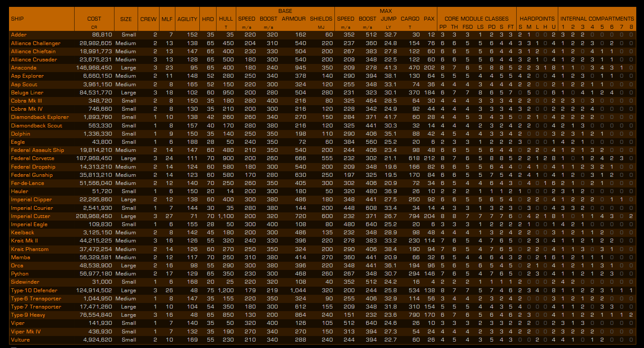
Task: Select the Imperial Eagle ship name
Action: pyautogui.click(x=29, y=224)
